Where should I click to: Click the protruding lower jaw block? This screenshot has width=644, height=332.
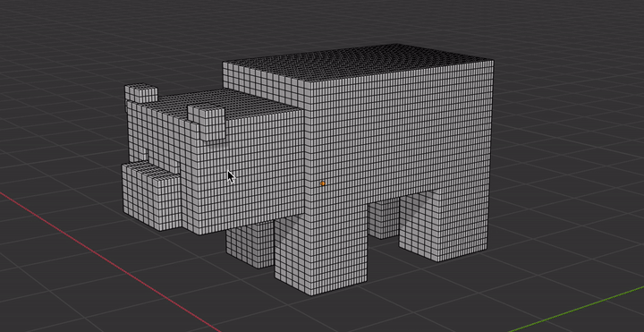click(151, 196)
